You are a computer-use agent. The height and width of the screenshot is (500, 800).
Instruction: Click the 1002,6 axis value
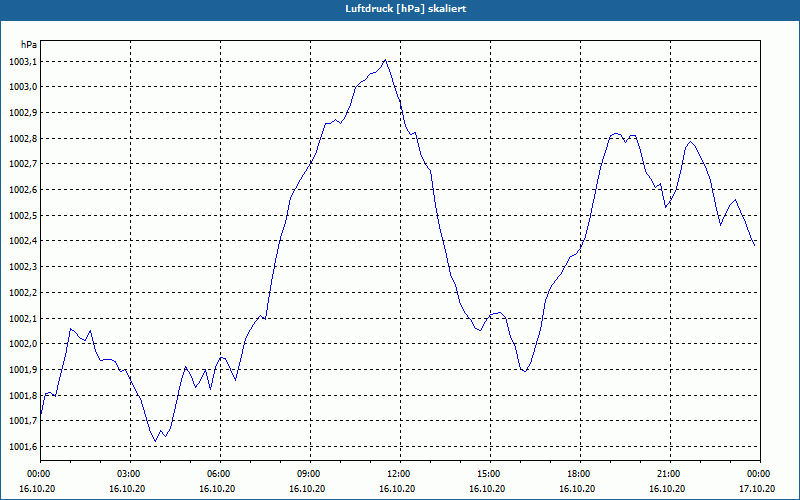(x=23, y=190)
